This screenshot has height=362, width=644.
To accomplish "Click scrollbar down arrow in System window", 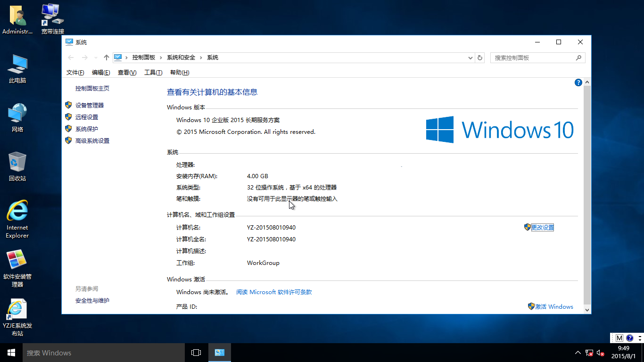I will point(587,310).
